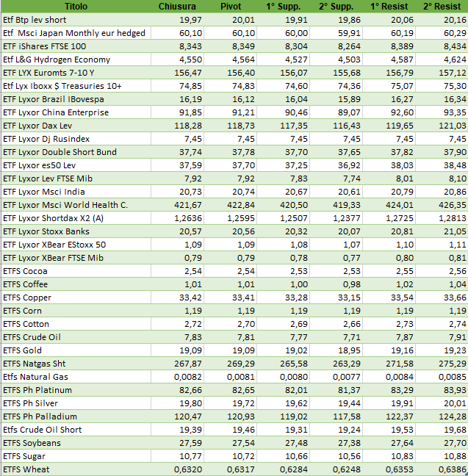
Task: Click ETF Lyxor Double Short Bund cell
Action: (x=76, y=152)
